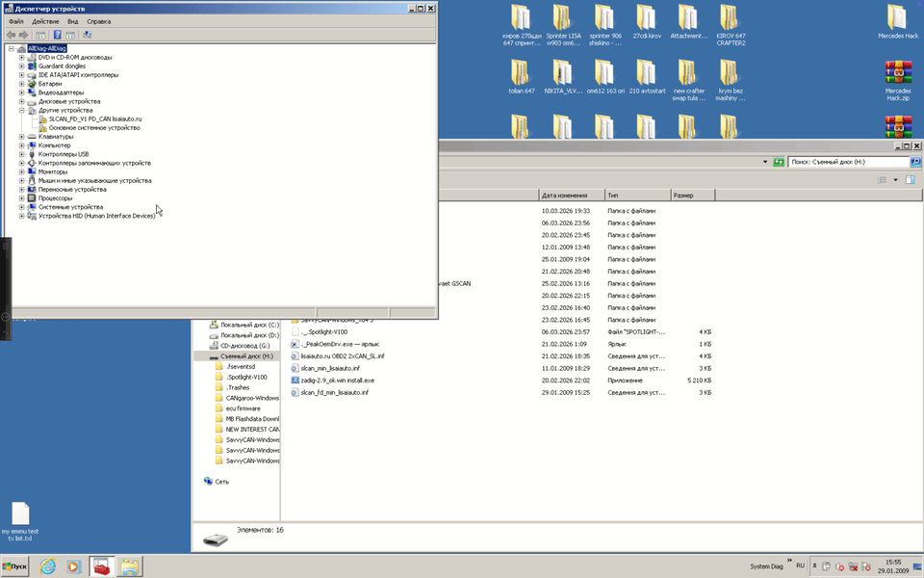Viewport: 924px width, 578px height.
Task: Select Основное системное устройство in device tree
Action: coord(94,128)
